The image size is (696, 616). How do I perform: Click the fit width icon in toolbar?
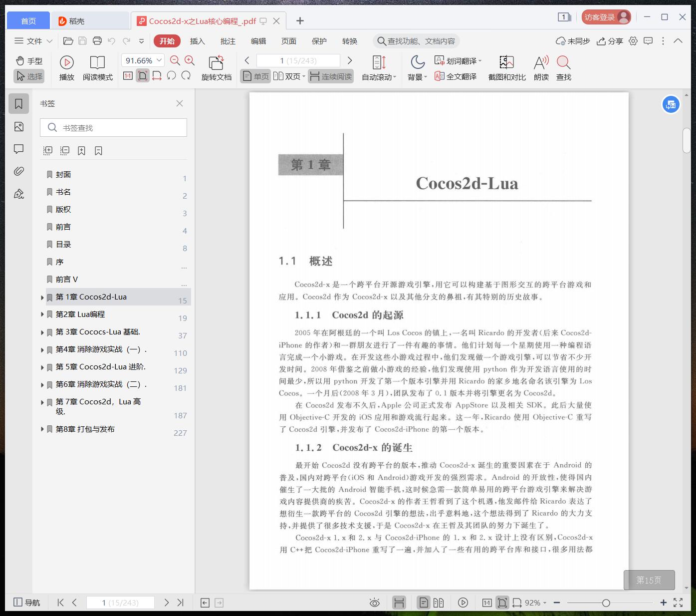(x=157, y=76)
